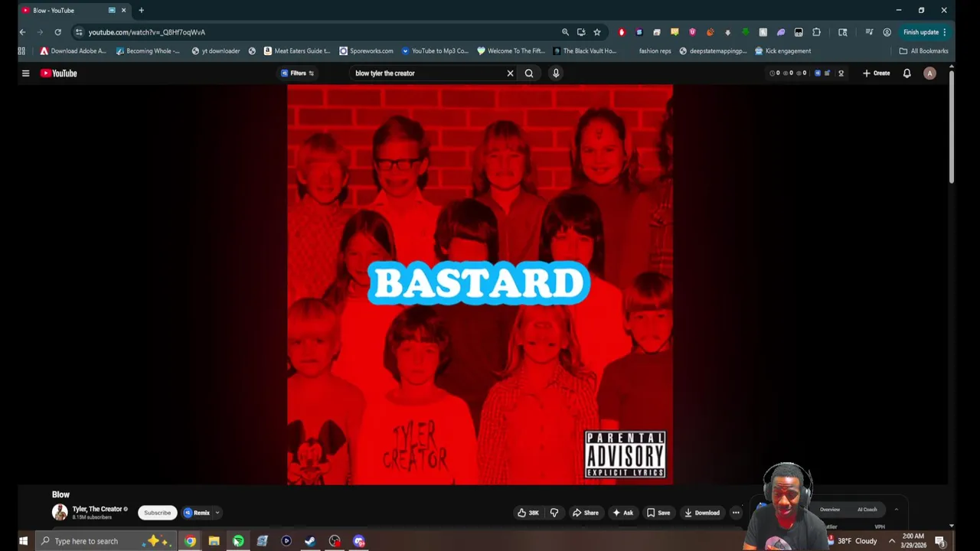Open File Explorer from taskbar
The width and height of the screenshot is (980, 551).
click(214, 541)
